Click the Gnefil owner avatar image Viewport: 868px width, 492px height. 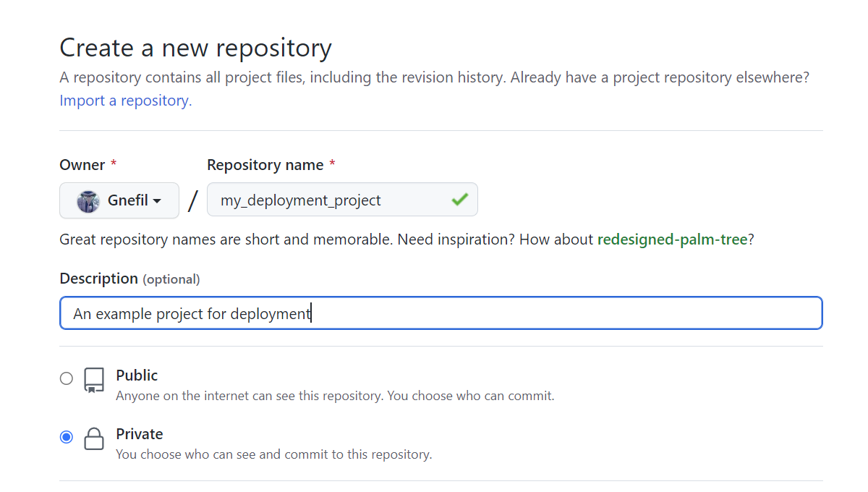(x=88, y=200)
